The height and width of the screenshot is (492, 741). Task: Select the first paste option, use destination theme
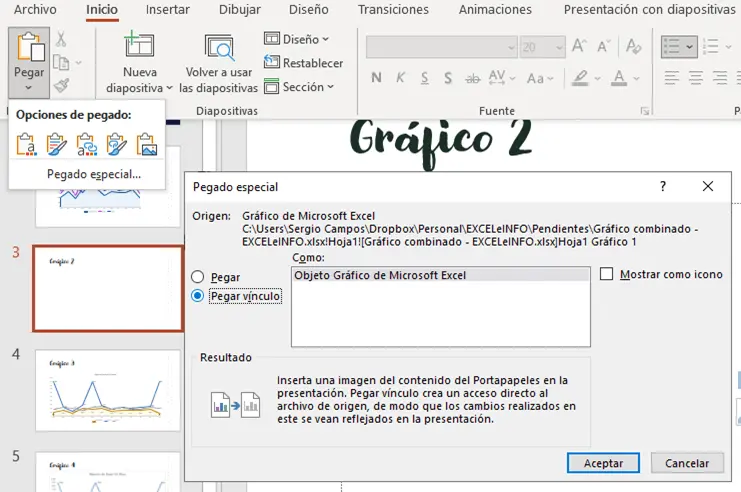(x=27, y=145)
